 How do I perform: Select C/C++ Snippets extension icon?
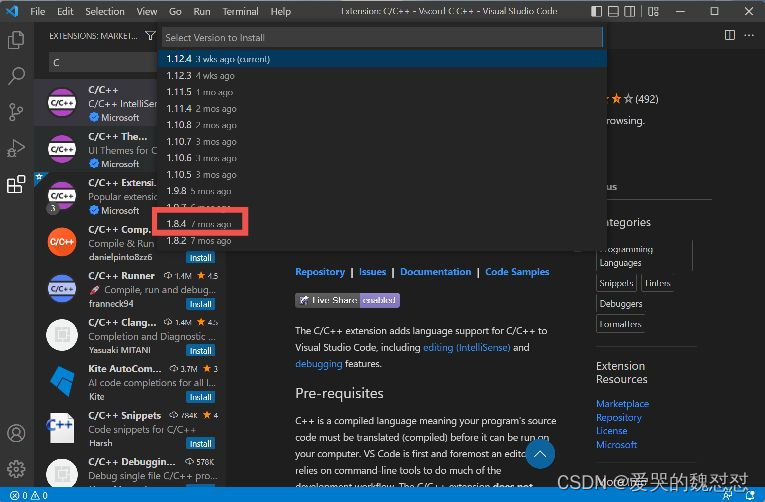62,428
